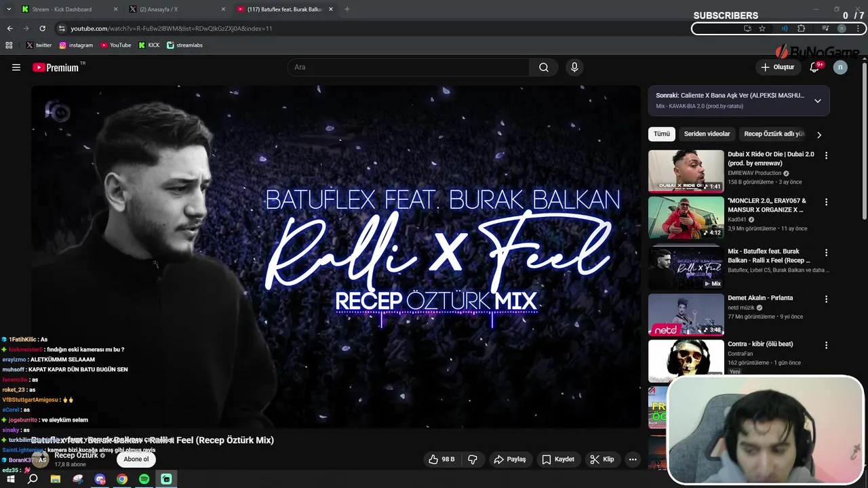Save video with Kaydet button
Viewport: 868px width, 488px height.
[x=557, y=460]
